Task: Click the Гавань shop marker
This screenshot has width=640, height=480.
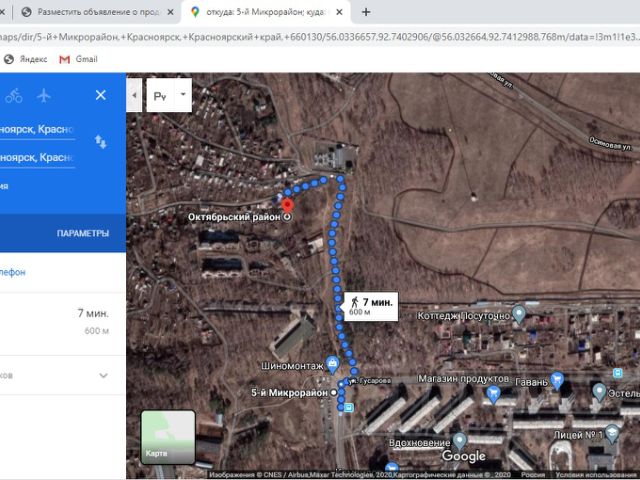Action: coord(558,380)
